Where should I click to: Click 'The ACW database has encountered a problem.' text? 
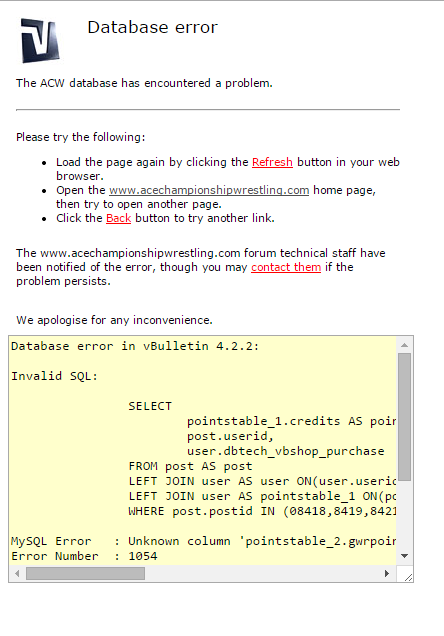[144, 83]
